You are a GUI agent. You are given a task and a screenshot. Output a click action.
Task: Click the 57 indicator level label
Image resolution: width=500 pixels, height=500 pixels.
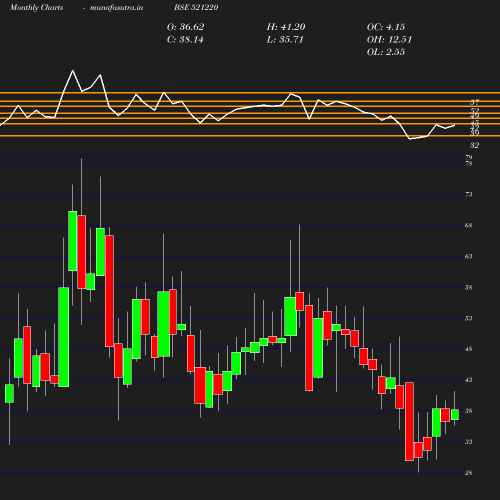coord(475,102)
